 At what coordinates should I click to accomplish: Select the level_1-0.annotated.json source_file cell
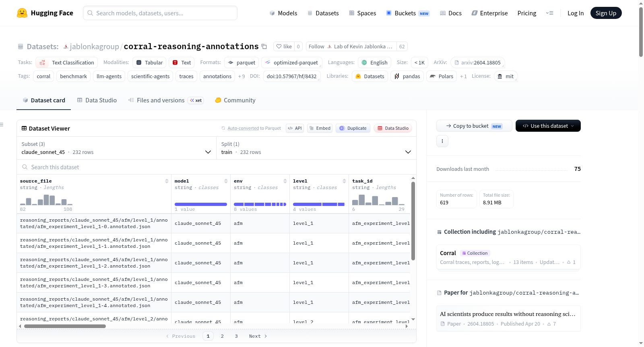[x=94, y=223]
